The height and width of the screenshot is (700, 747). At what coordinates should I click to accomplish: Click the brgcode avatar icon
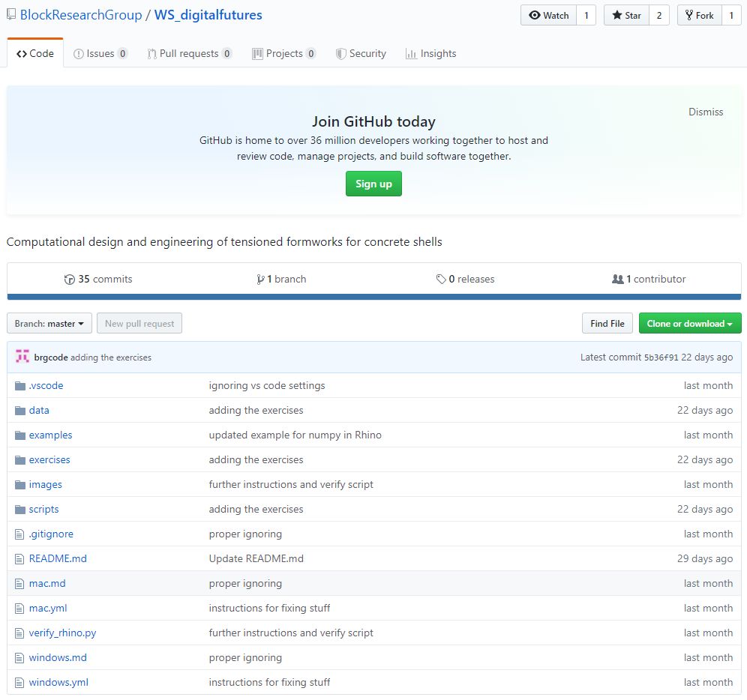click(22, 356)
